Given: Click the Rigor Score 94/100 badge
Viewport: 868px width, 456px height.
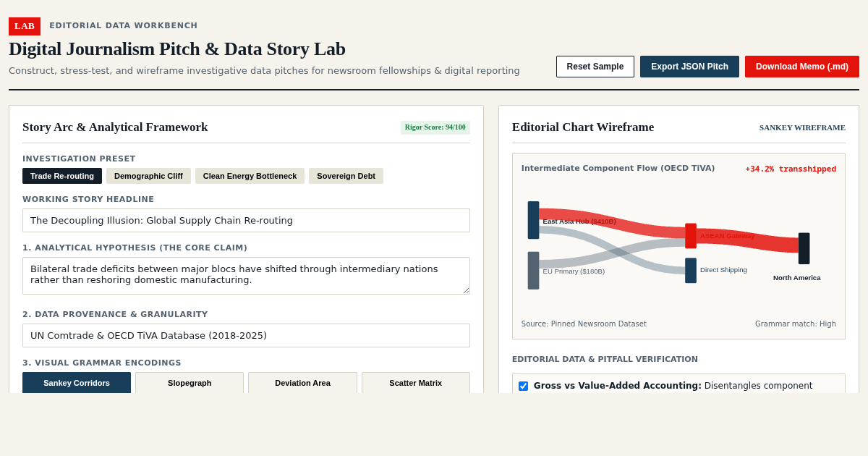Looking at the screenshot, I should point(435,127).
